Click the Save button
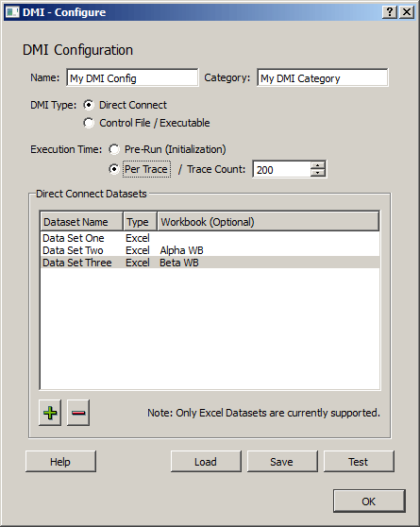The image size is (420, 527). point(282,462)
